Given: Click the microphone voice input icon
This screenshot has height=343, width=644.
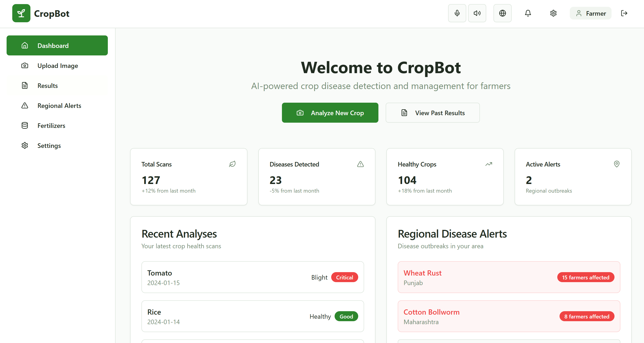Looking at the screenshot, I should 457,13.
